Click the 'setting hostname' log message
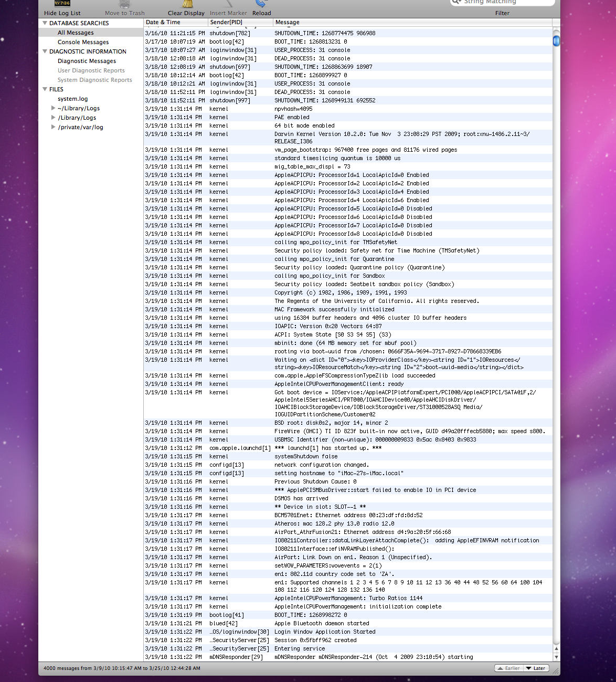This screenshot has width=616, height=682. pyautogui.click(x=339, y=473)
